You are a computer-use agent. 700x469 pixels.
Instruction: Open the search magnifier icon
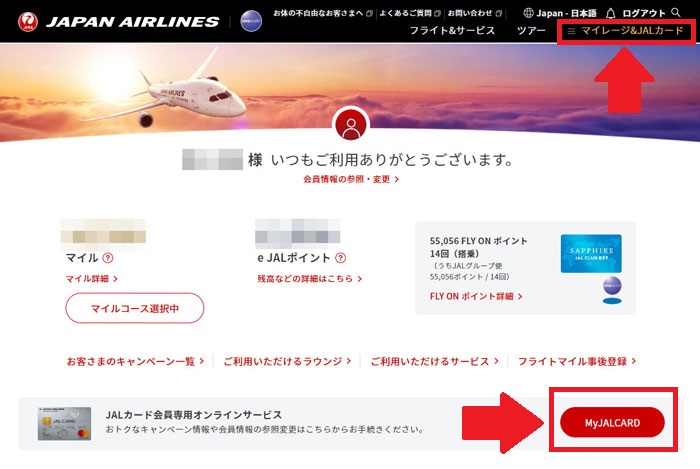coord(676,12)
